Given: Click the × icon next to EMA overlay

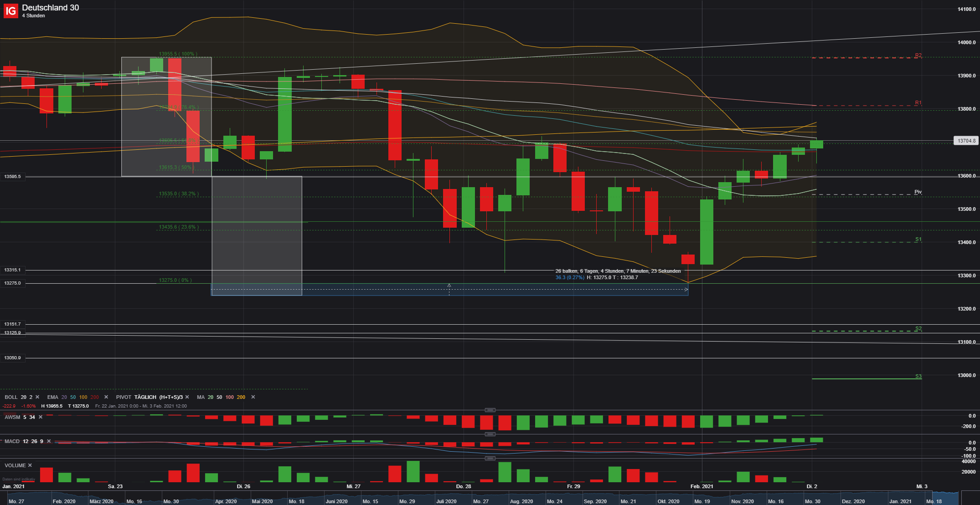Looking at the screenshot, I should coord(106,397).
